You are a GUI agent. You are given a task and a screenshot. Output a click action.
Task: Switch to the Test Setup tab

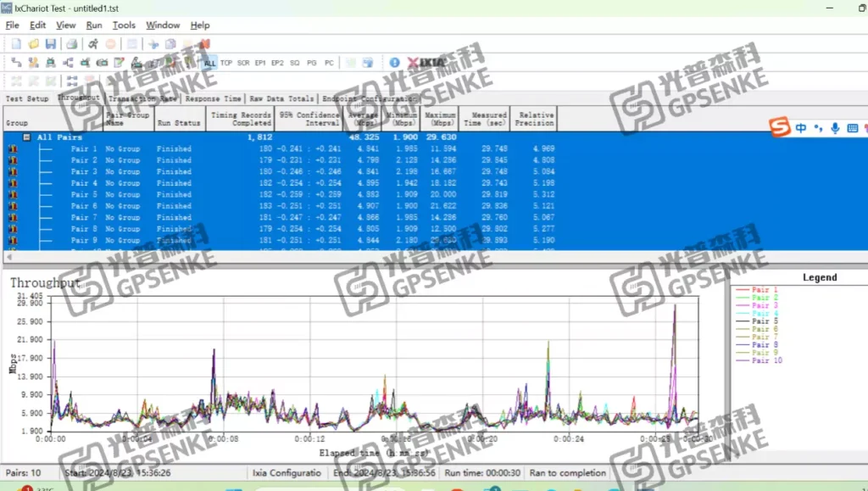(27, 98)
